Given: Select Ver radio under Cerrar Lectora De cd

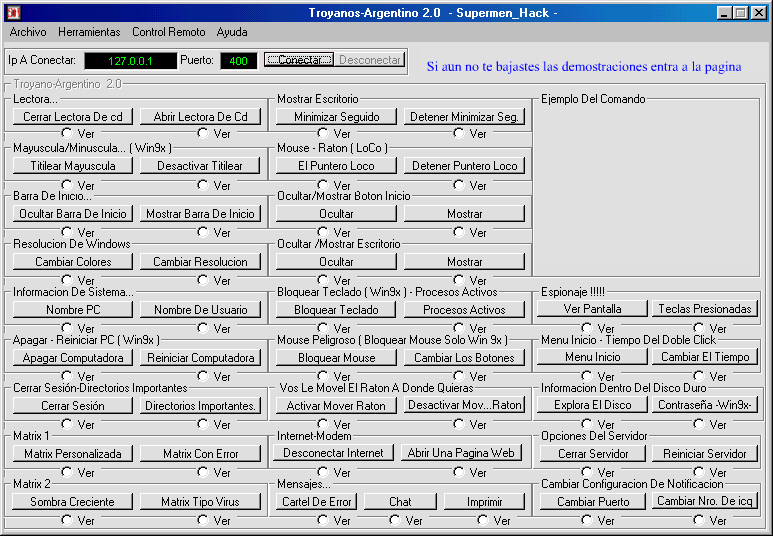Looking at the screenshot, I should [x=67, y=133].
